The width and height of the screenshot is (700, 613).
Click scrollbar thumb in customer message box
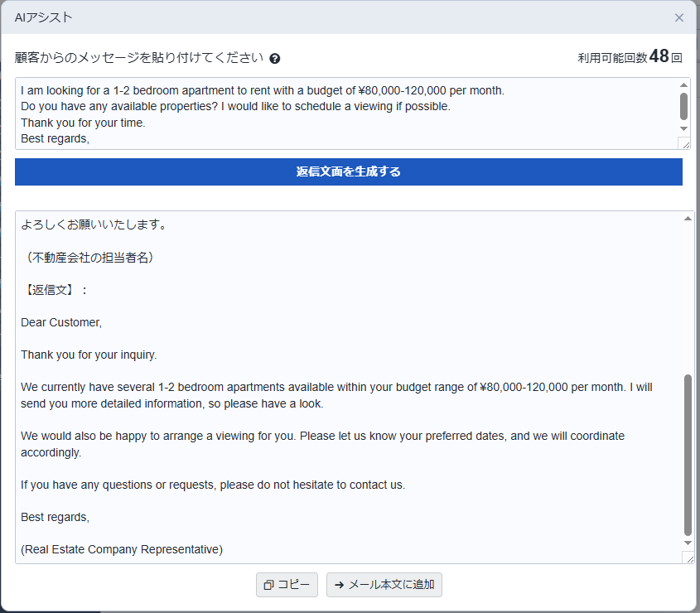pyautogui.click(x=683, y=105)
